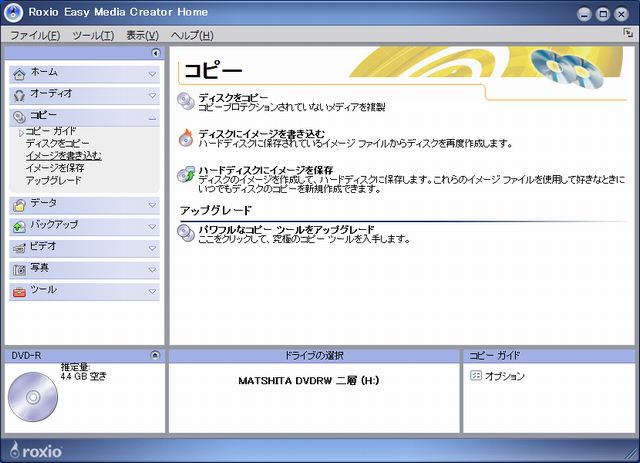Image resolution: width=640 pixels, height=463 pixels.
Task: Click the ビデオ camcorder icon
Action: click(x=19, y=248)
